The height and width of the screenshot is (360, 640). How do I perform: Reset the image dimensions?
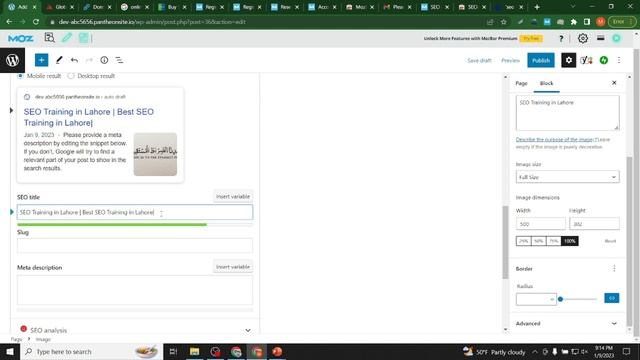click(610, 241)
